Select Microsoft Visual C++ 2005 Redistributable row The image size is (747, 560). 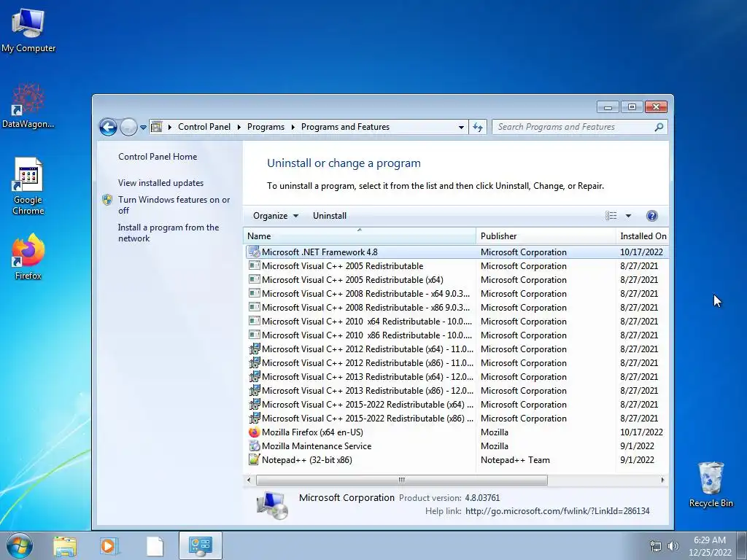tap(456, 265)
